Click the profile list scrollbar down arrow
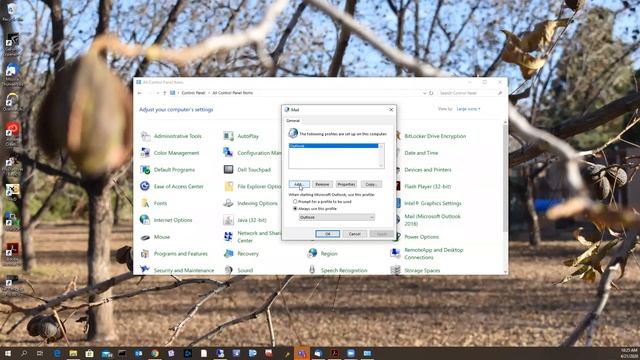The image size is (640, 360). pos(381,166)
